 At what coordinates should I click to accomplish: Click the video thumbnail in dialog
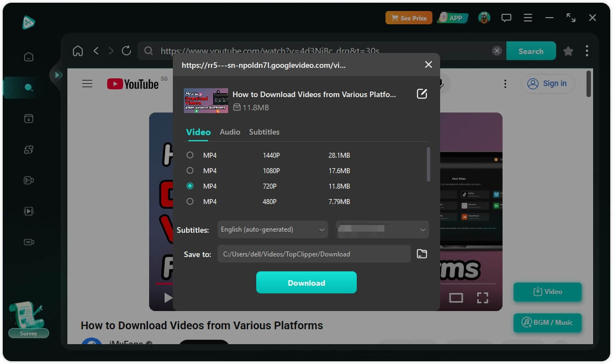pyautogui.click(x=206, y=101)
